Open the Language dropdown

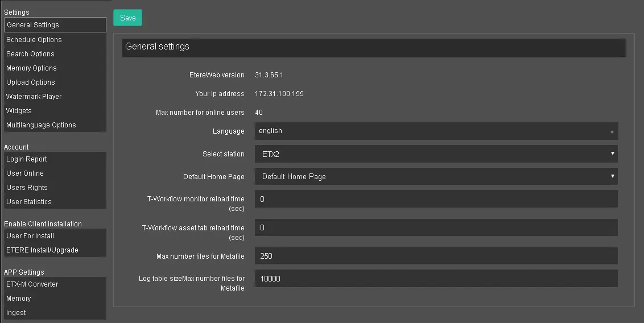[x=436, y=131]
